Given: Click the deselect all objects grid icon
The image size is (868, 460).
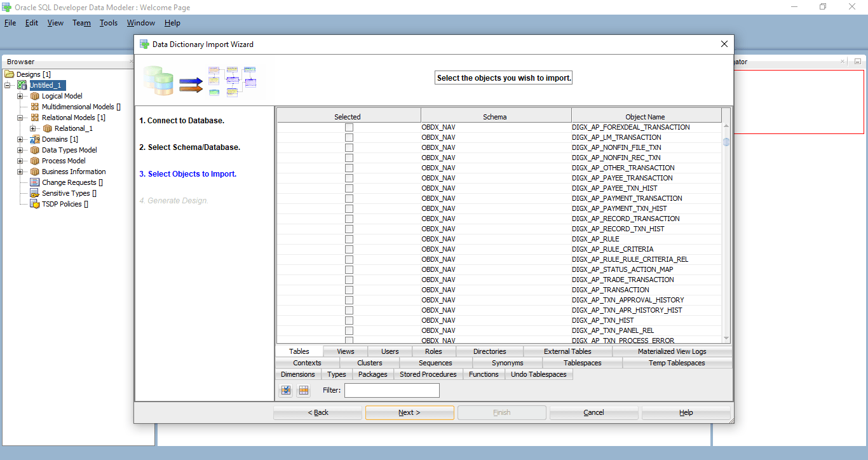Looking at the screenshot, I should 304,390.
